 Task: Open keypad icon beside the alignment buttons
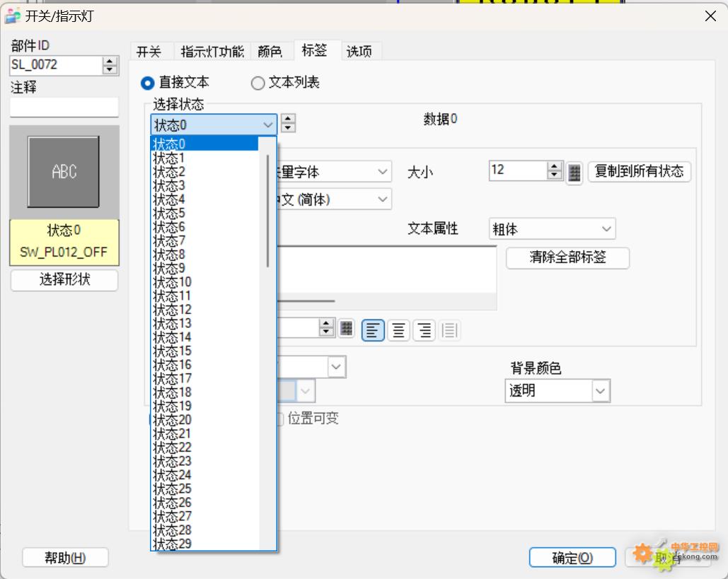(346, 328)
